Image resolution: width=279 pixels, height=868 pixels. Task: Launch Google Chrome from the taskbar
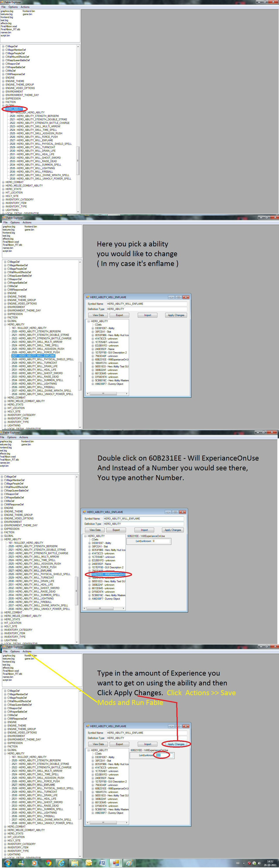[x=48, y=863]
